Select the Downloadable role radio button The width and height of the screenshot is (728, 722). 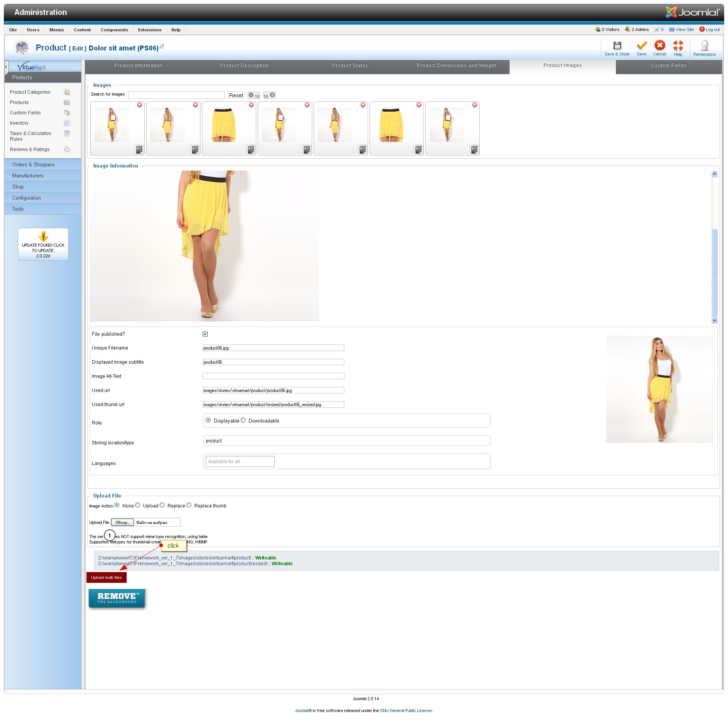click(x=243, y=420)
